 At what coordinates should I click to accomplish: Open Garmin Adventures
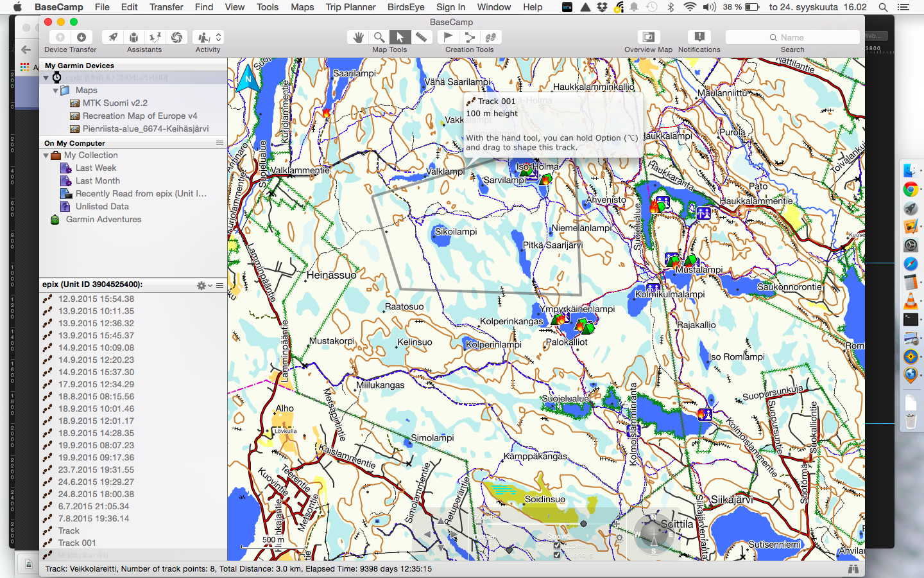103,219
